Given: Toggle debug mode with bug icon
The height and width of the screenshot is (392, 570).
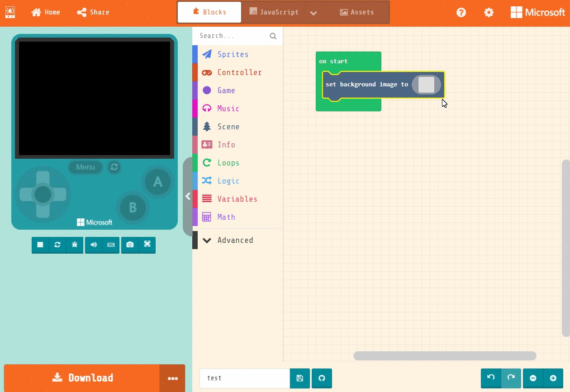Looking at the screenshot, I should (x=75, y=245).
